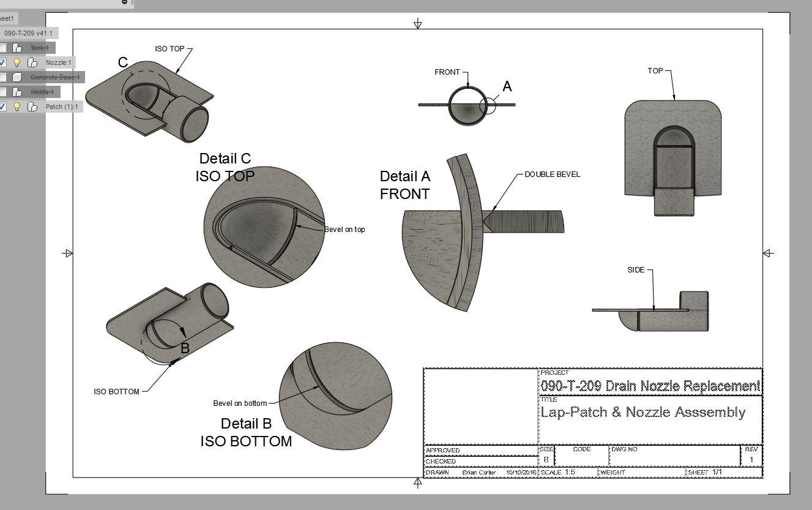Image resolution: width=812 pixels, height=510 pixels.
Task: Check the Welds:1 checkbox
Action: pos(3,92)
